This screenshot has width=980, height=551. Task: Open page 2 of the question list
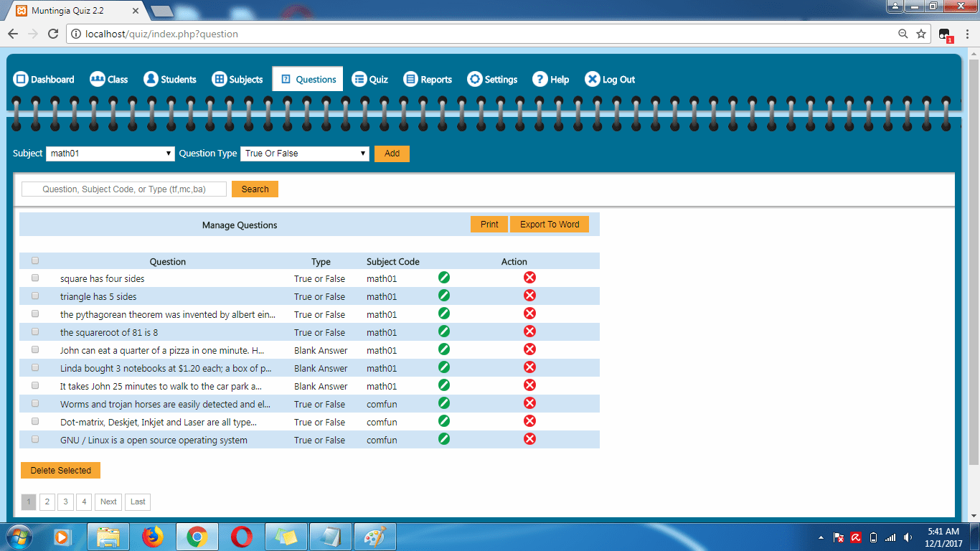pos(47,501)
